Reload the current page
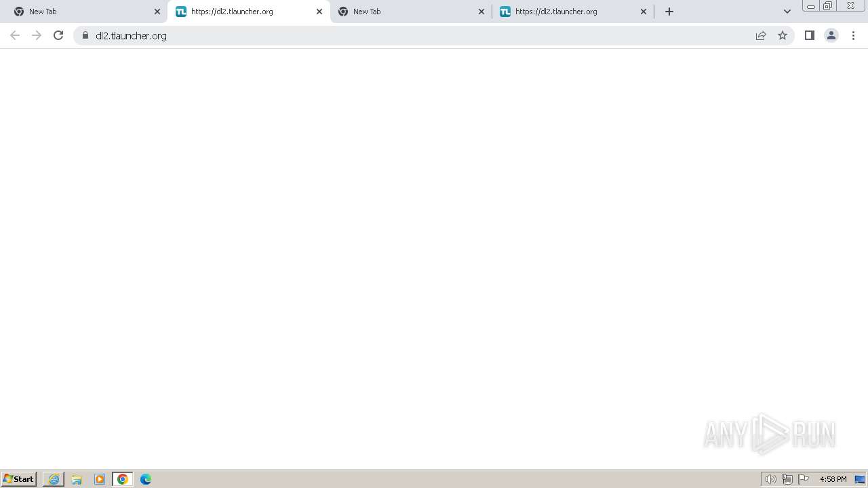Viewport: 868px width, 488px height. pos(58,35)
